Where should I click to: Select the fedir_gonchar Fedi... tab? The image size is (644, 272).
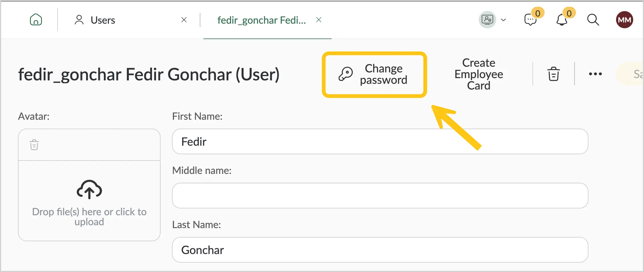[x=262, y=20]
